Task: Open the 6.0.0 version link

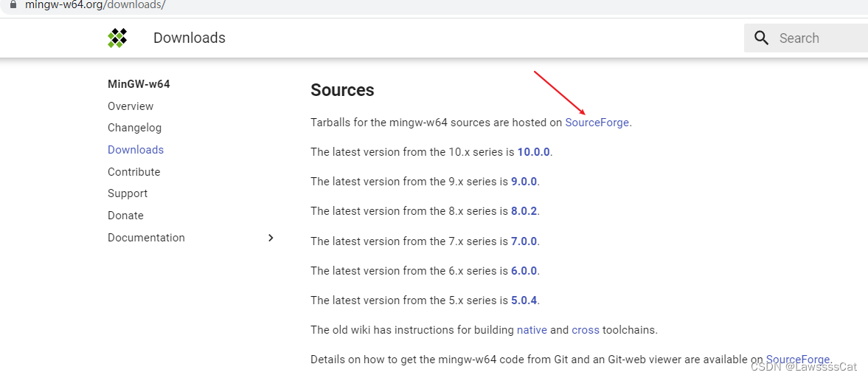Action: pos(524,271)
